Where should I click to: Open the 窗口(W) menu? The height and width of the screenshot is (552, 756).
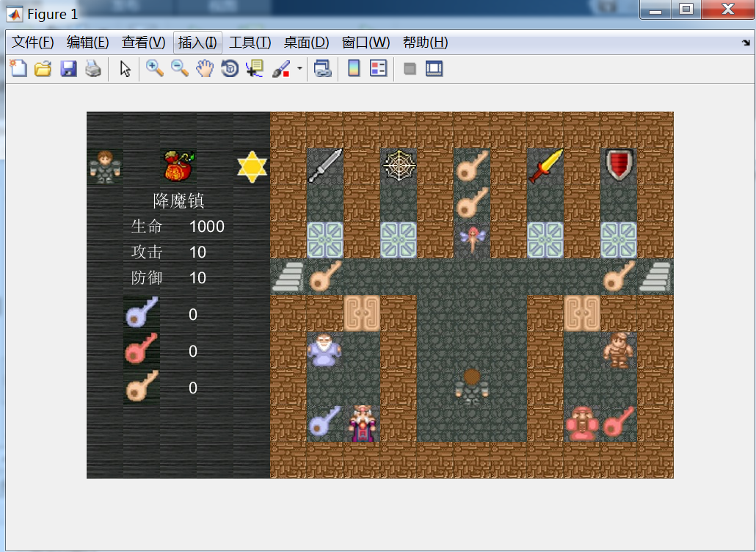pyautogui.click(x=366, y=43)
